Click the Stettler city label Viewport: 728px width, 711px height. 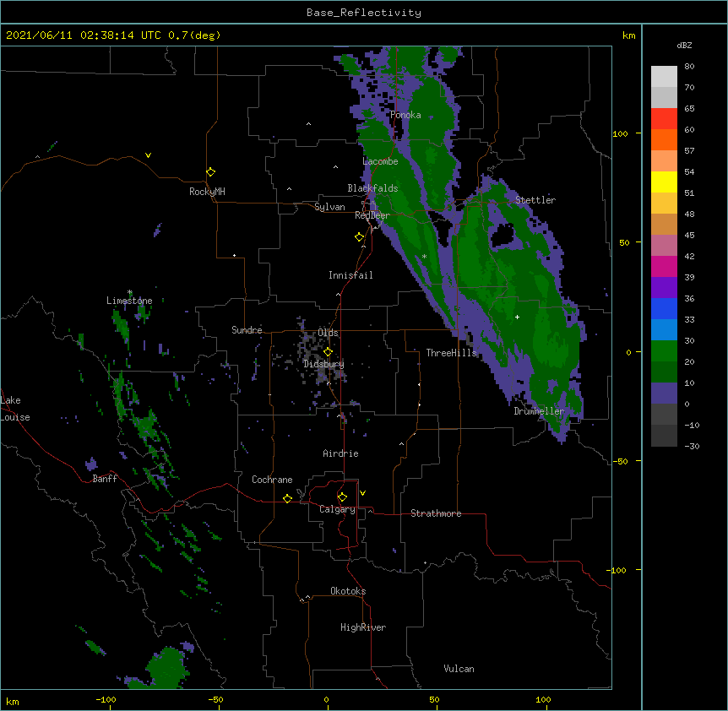click(535, 200)
